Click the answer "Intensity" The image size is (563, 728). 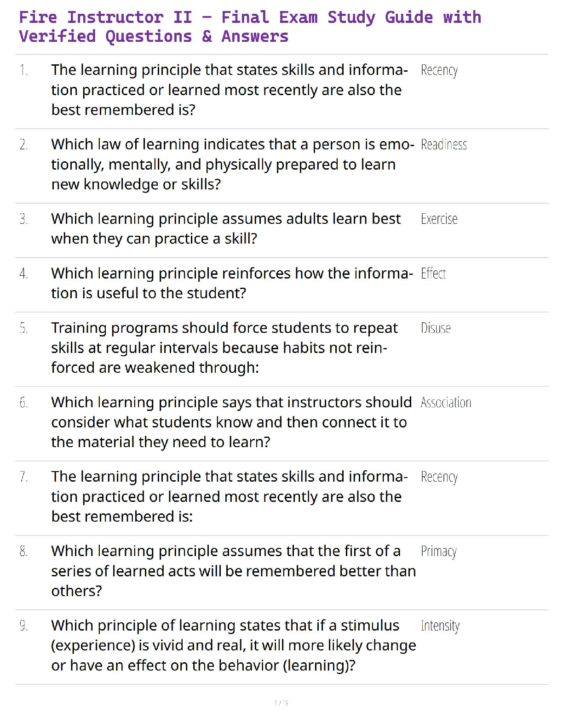(x=440, y=626)
